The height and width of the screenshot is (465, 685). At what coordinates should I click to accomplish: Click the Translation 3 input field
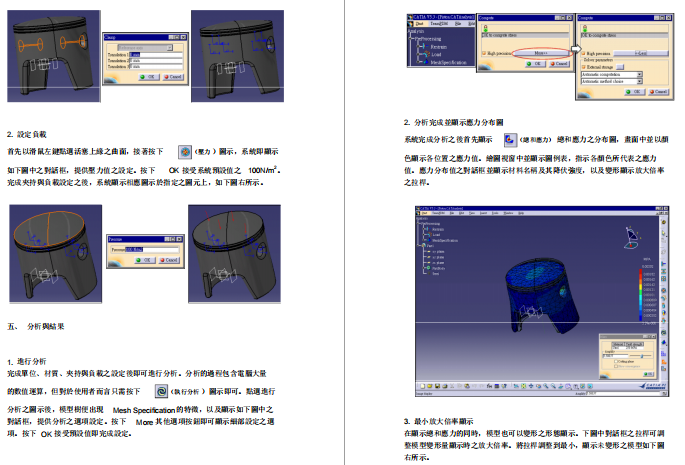(x=156, y=67)
